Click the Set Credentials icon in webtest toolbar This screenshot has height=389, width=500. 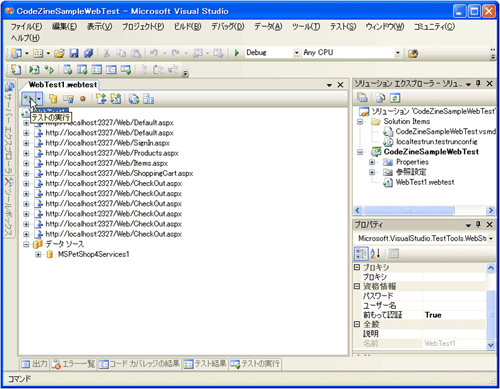click(x=68, y=99)
